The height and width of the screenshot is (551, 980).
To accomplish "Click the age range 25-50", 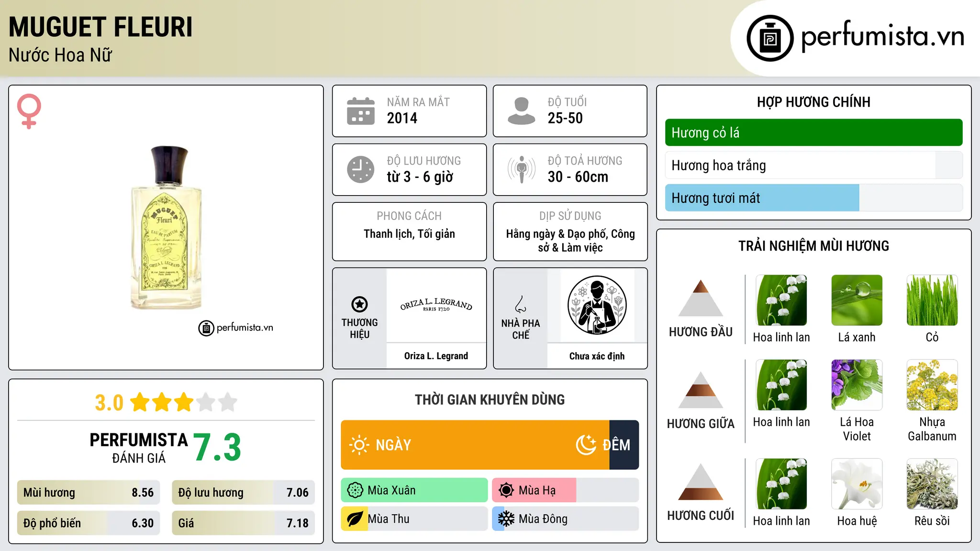I will [565, 118].
